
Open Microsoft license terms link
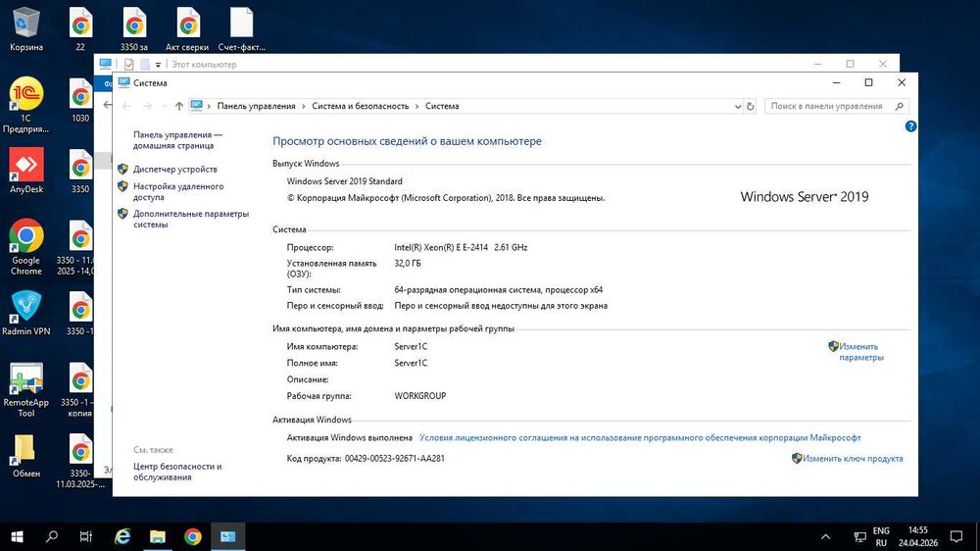[x=640, y=438]
